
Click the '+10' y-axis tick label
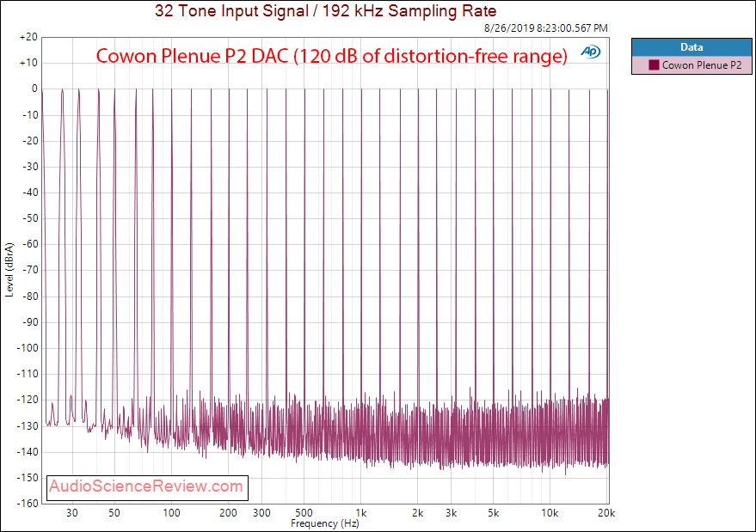28,63
